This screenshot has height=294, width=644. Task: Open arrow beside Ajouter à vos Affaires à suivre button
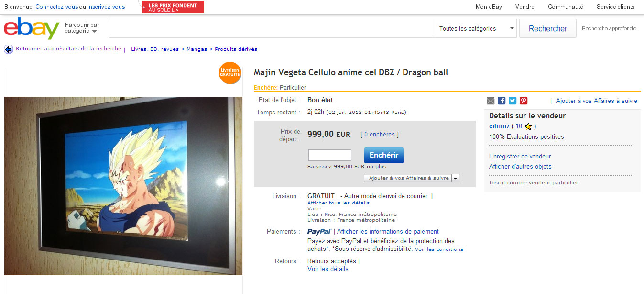click(x=455, y=178)
